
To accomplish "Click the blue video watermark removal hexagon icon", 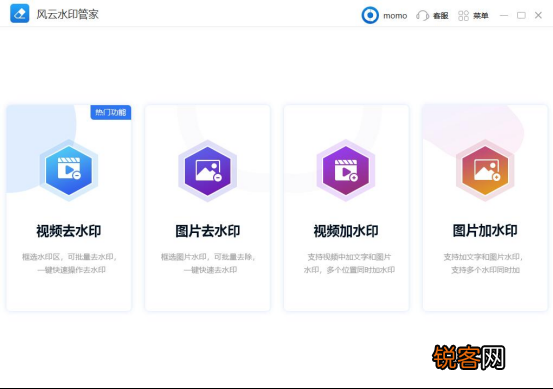I will [69, 171].
